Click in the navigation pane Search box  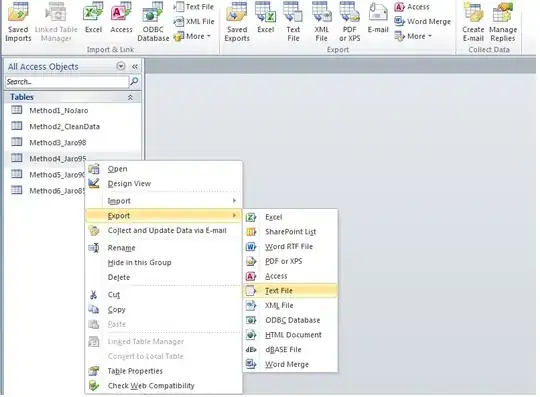coord(67,82)
